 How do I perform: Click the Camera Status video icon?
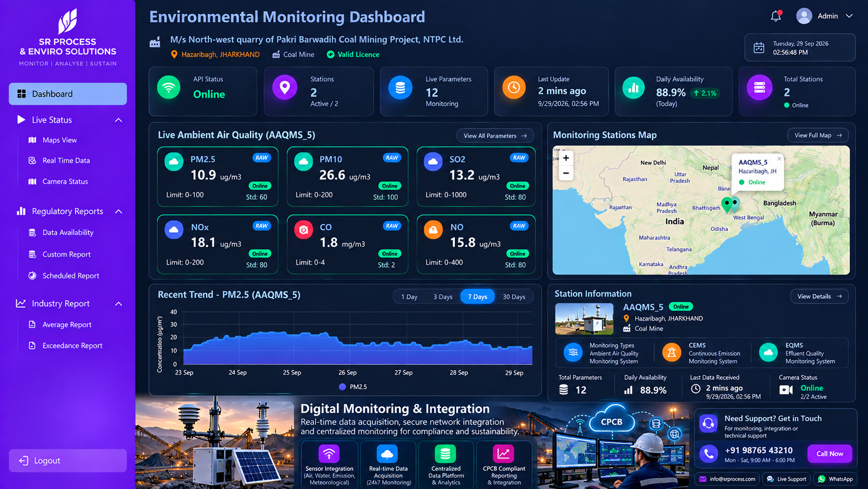click(786, 390)
